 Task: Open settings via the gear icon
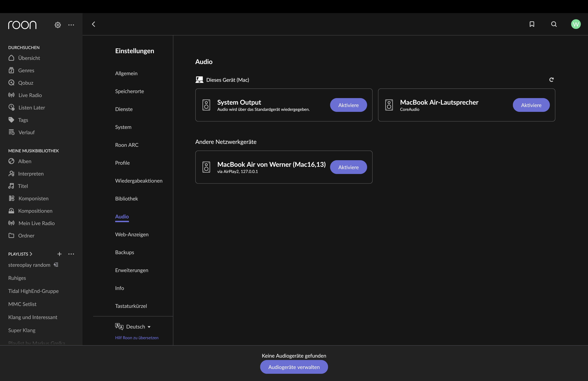click(x=58, y=25)
